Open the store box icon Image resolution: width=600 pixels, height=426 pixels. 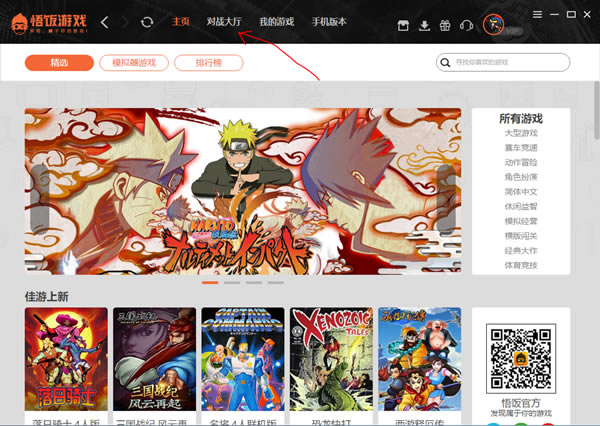[403, 26]
